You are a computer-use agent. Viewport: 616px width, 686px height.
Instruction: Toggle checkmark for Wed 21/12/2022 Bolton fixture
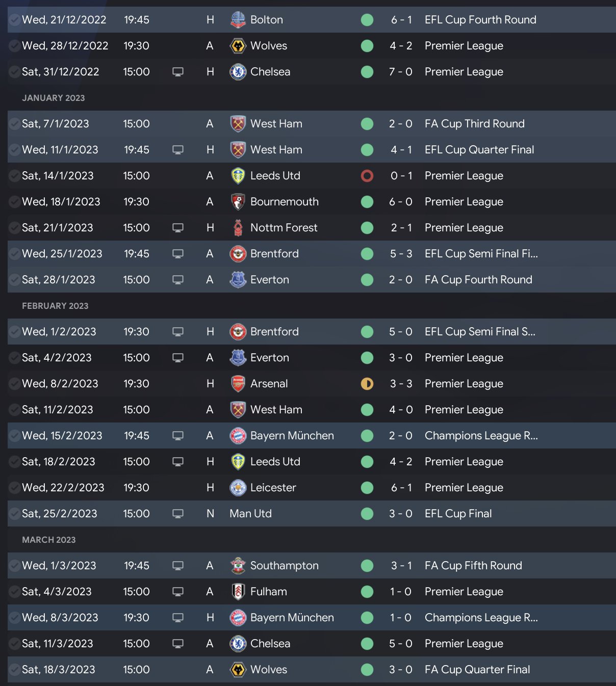pyautogui.click(x=14, y=20)
